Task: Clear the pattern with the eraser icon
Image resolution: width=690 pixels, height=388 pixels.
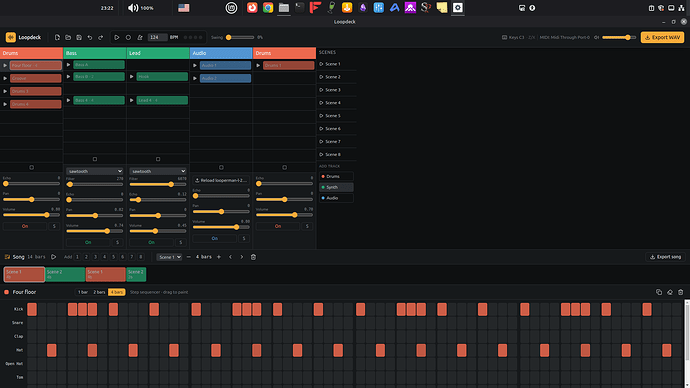Action: 670,292
